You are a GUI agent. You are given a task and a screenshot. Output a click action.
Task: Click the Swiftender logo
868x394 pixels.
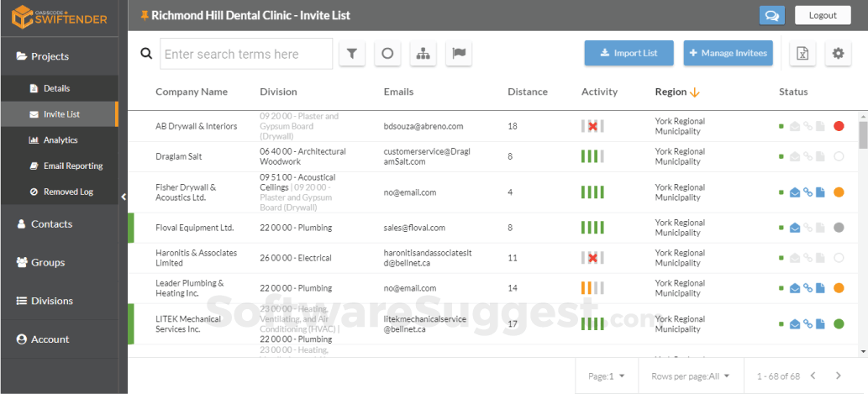(59, 15)
